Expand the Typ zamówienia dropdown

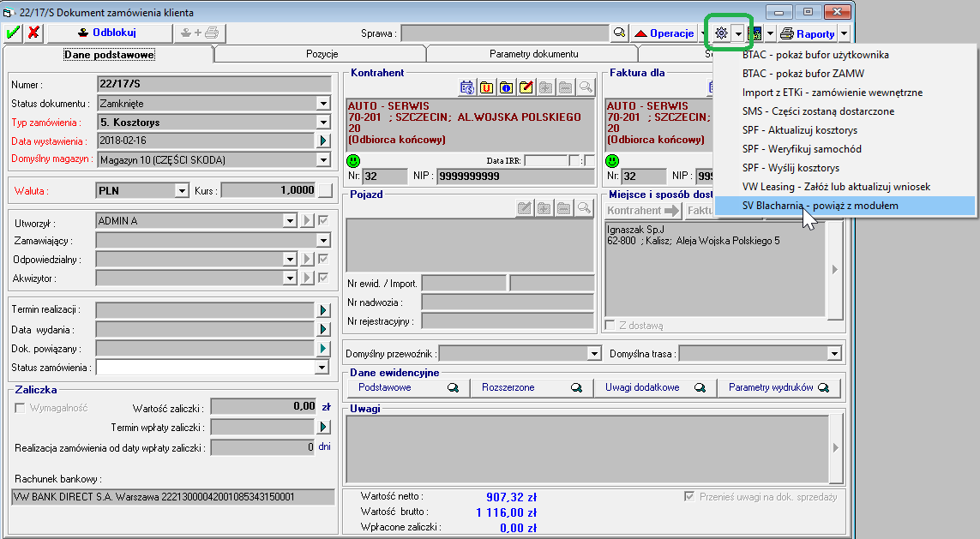pyautogui.click(x=323, y=123)
